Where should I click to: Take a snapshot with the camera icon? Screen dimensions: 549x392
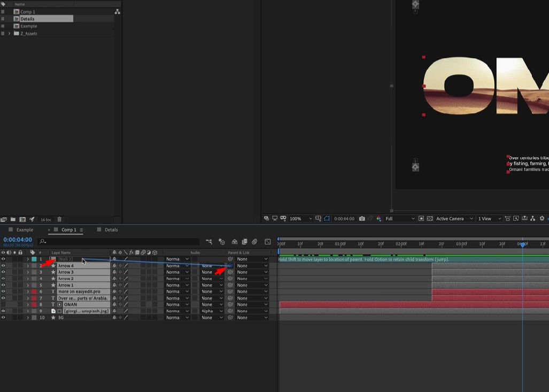(x=362, y=219)
